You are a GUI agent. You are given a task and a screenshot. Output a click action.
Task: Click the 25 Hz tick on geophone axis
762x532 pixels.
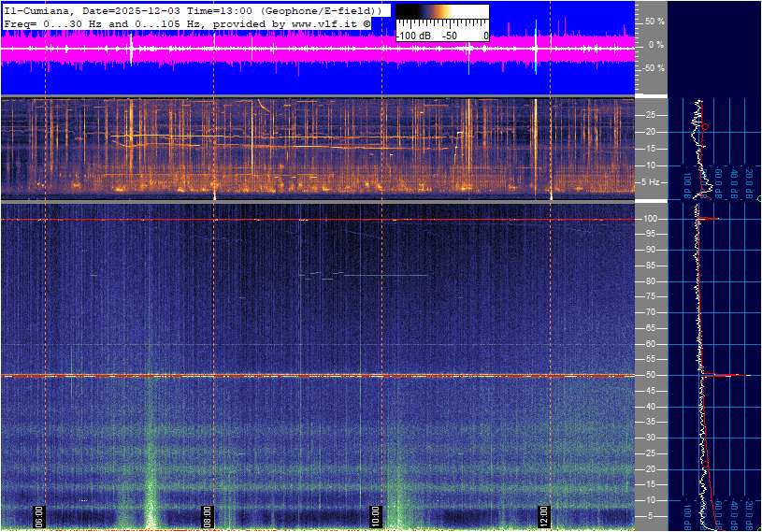tap(651, 115)
